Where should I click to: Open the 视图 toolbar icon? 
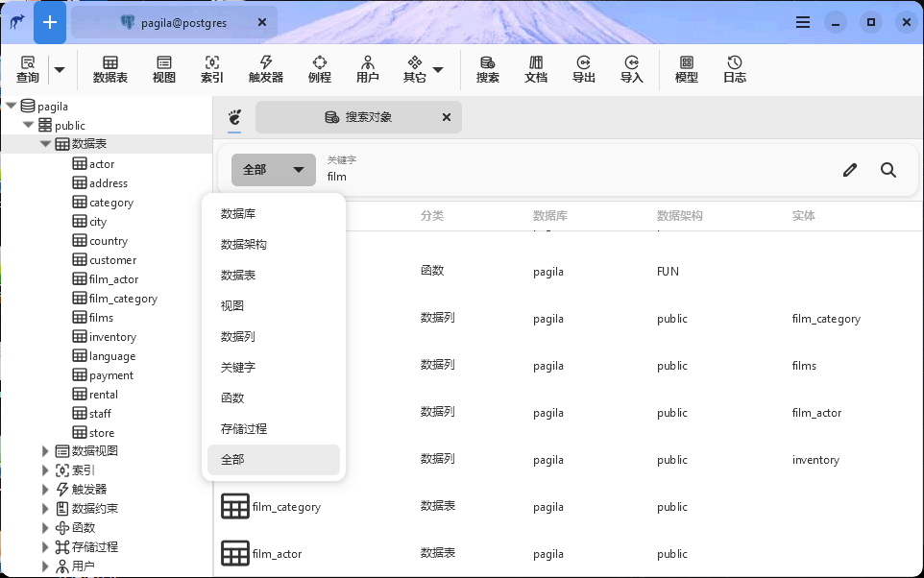pyautogui.click(x=163, y=69)
